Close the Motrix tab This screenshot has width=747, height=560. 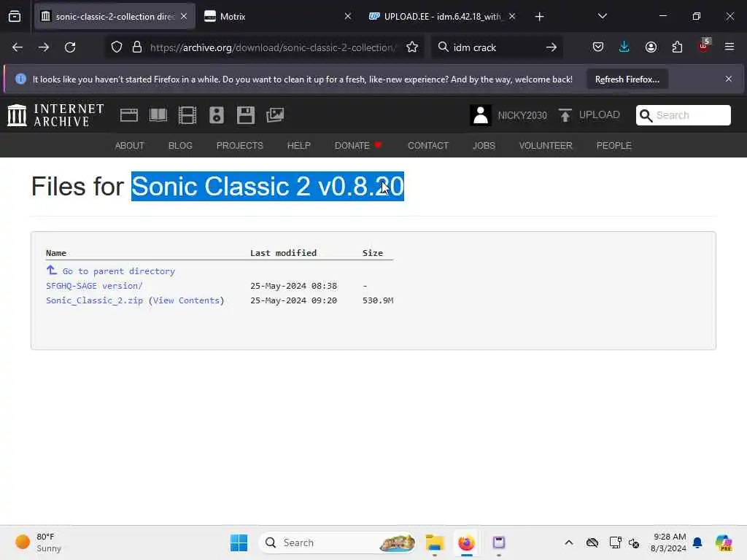click(x=348, y=16)
